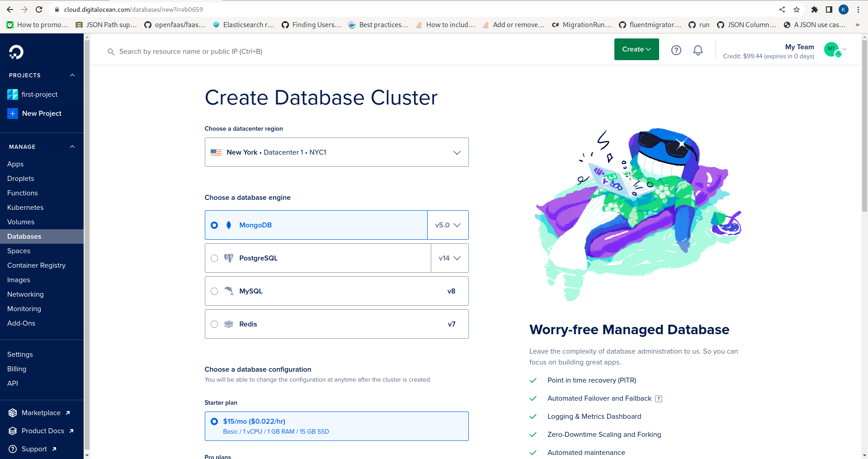Click the plus icon for New Project
The width and height of the screenshot is (868, 459).
tap(13, 114)
